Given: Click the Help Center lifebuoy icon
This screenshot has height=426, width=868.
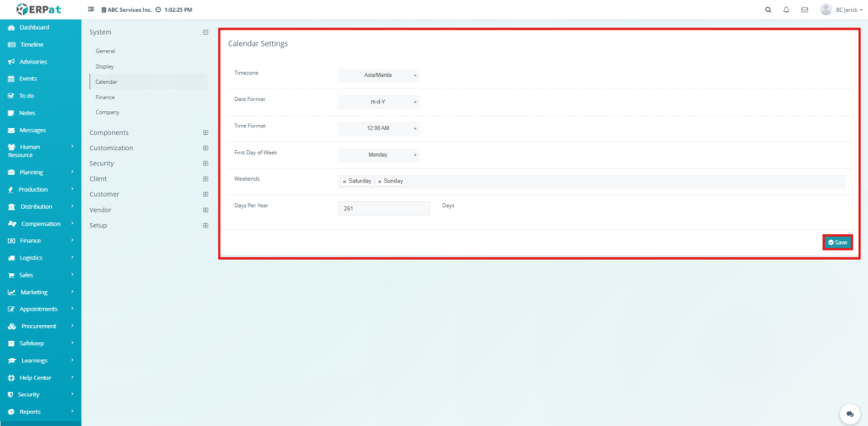Looking at the screenshot, I should click(11, 378).
